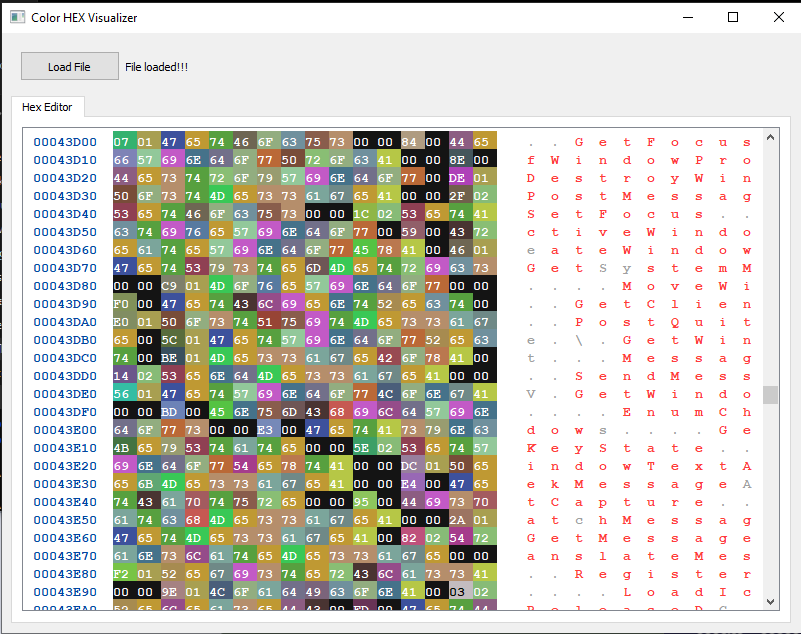The width and height of the screenshot is (801, 634).
Task: Click byte 68 in row 00043DF0
Action: tap(341, 412)
